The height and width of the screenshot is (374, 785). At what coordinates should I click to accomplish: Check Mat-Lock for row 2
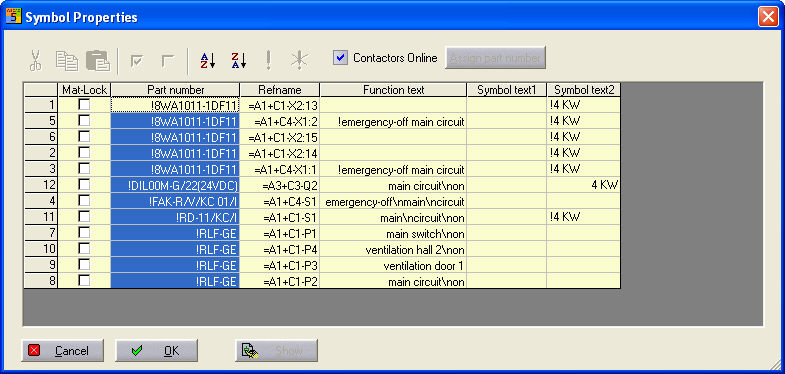point(85,153)
